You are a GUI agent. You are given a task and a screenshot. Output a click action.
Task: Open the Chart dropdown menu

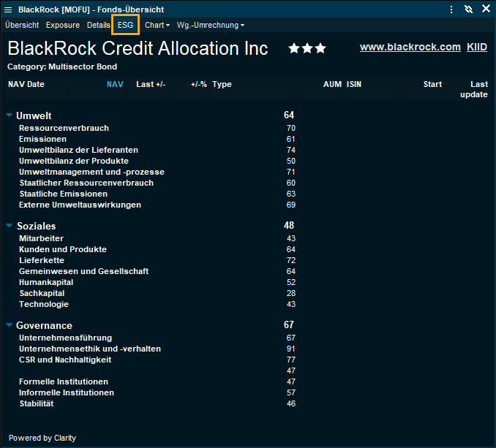pyautogui.click(x=157, y=25)
